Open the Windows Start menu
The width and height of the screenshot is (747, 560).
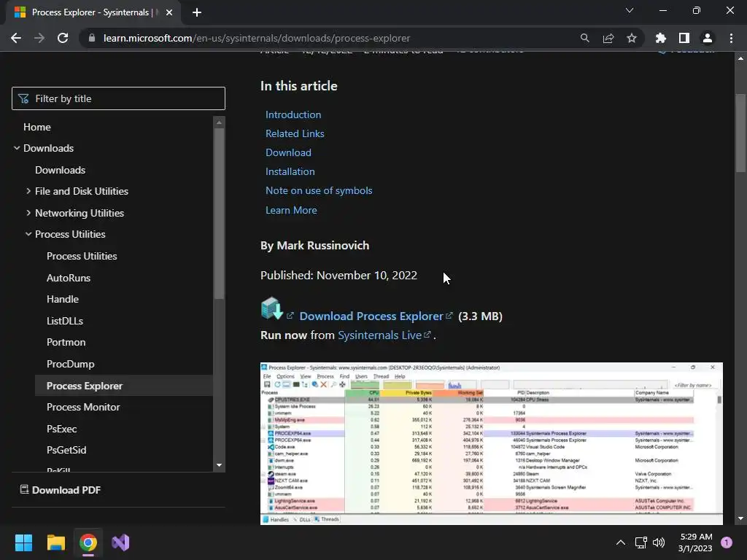23,542
